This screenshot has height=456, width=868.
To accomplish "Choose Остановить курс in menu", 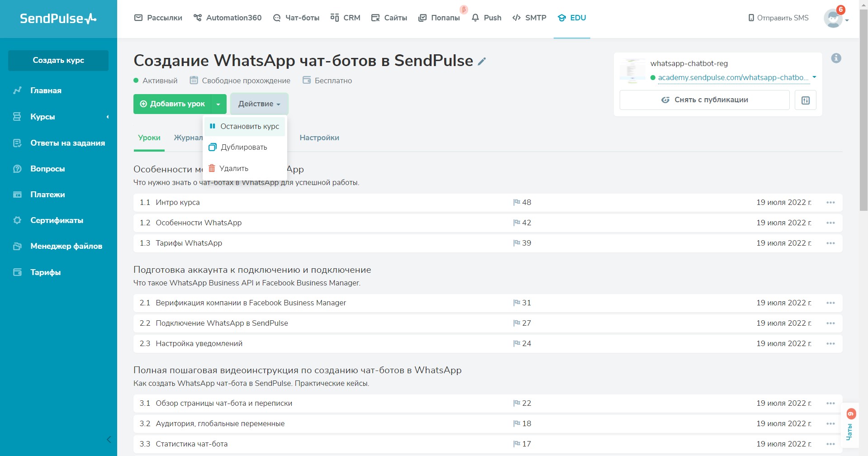I will [x=245, y=127].
